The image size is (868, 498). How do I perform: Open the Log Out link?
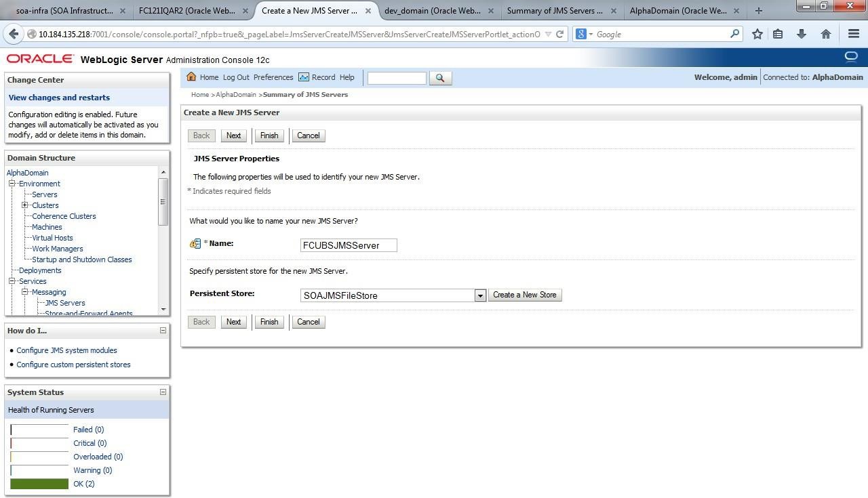(x=236, y=77)
